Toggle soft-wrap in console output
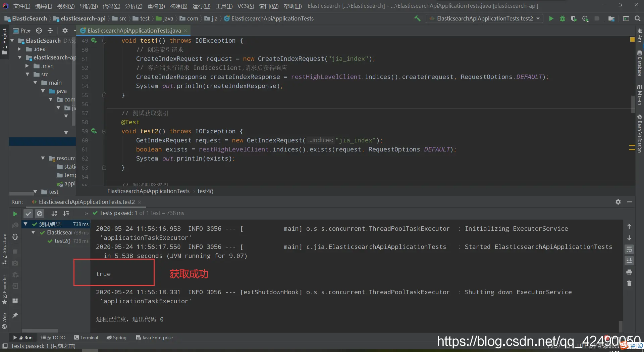 click(x=629, y=249)
